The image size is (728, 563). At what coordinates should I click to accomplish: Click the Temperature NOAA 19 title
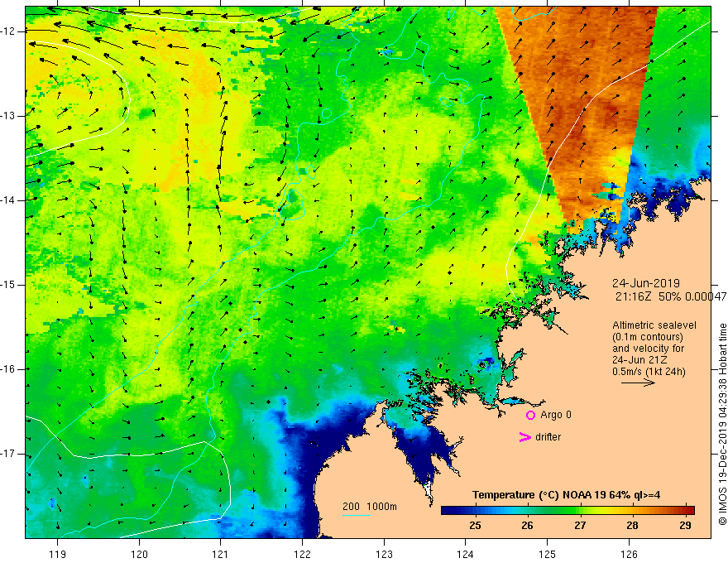pyautogui.click(x=566, y=495)
